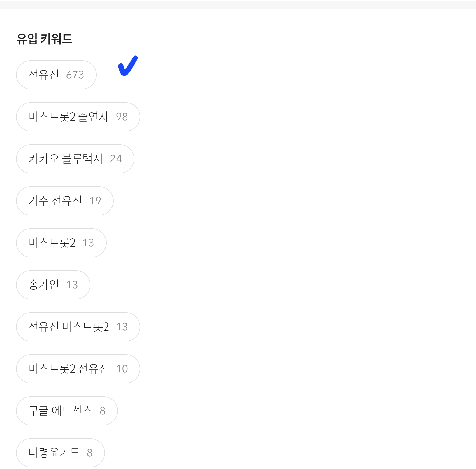Open the 미스트롯2 출연자 keyword chip
This screenshot has width=476, height=469.
(78, 117)
